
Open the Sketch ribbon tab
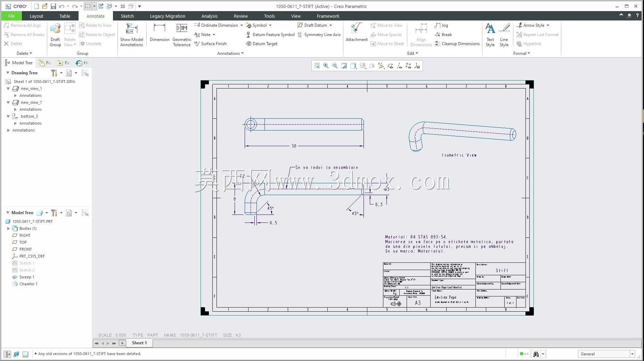click(x=127, y=16)
